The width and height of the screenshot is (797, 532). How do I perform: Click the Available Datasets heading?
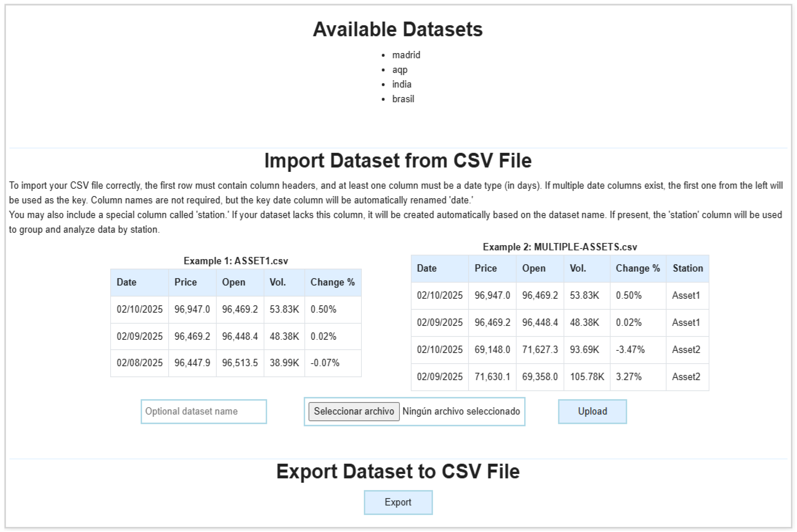pos(398,29)
